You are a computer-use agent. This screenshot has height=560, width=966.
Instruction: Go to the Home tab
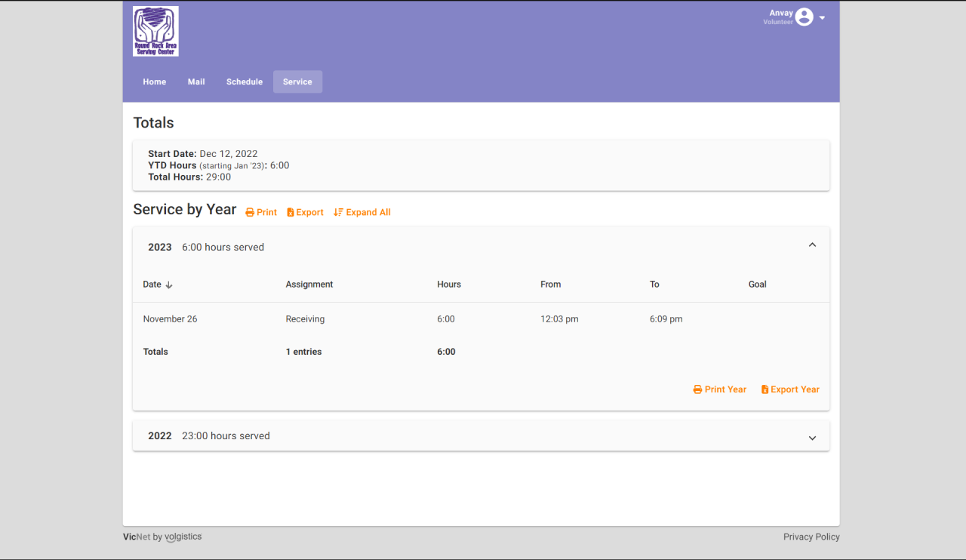click(x=155, y=82)
